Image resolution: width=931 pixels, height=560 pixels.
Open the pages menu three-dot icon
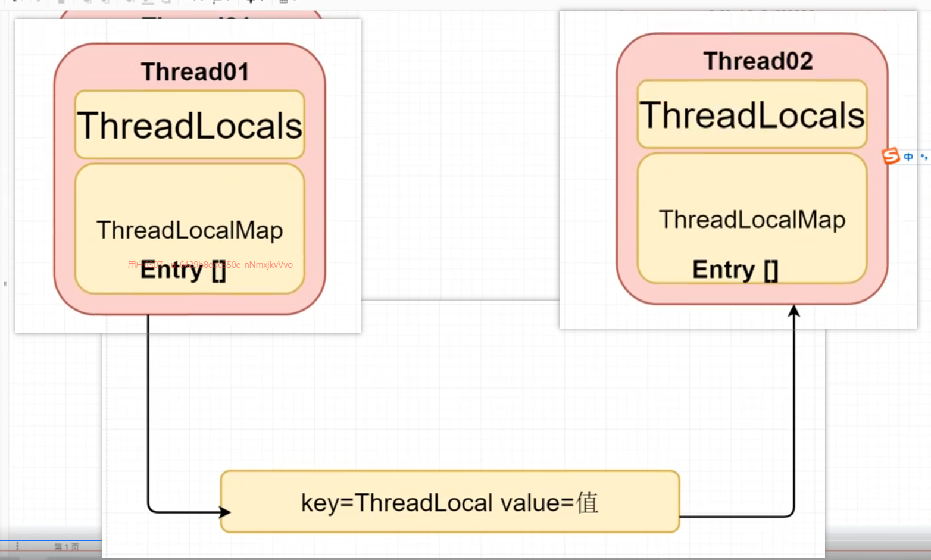click(x=17, y=546)
